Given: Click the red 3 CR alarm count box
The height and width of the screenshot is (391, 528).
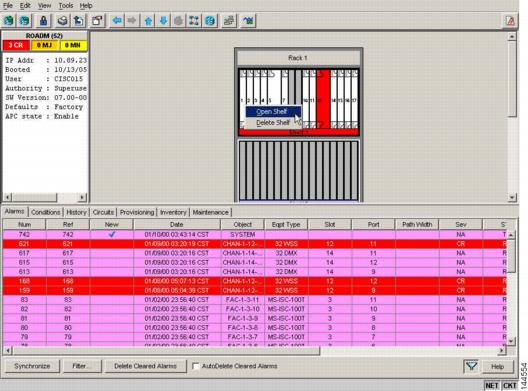Looking at the screenshot, I should pyautogui.click(x=16, y=45).
